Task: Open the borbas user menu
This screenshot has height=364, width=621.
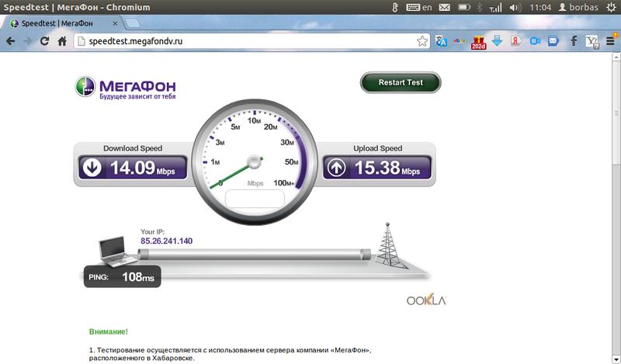Action: (x=578, y=8)
